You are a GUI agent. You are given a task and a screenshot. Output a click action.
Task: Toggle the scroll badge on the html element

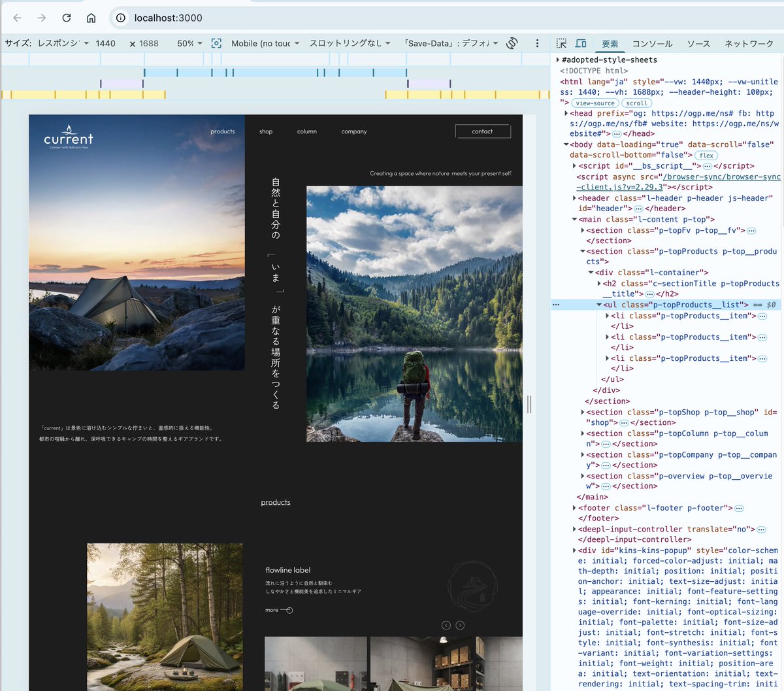click(636, 103)
